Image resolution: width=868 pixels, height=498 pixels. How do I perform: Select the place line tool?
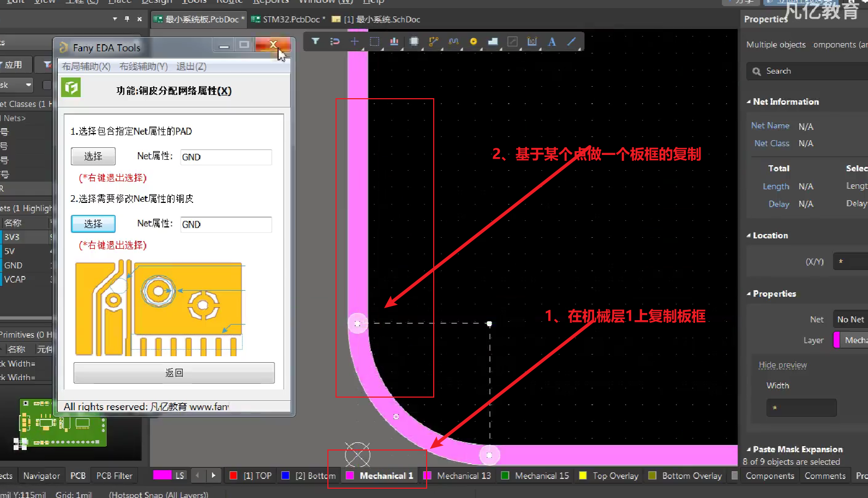571,41
